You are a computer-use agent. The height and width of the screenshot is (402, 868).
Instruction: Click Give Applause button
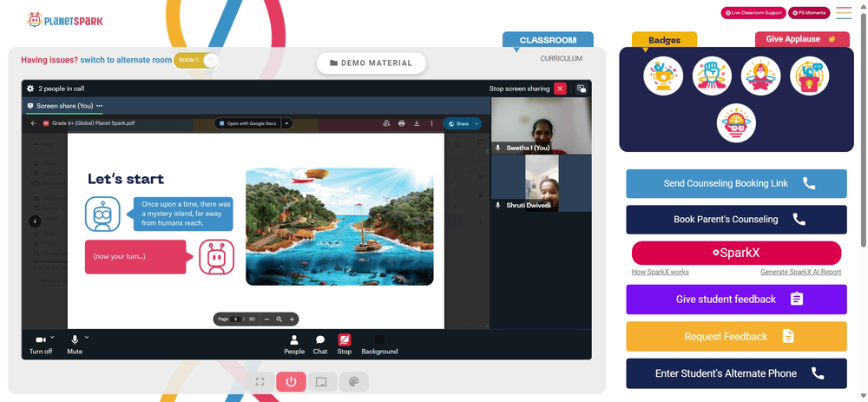pyautogui.click(x=802, y=39)
